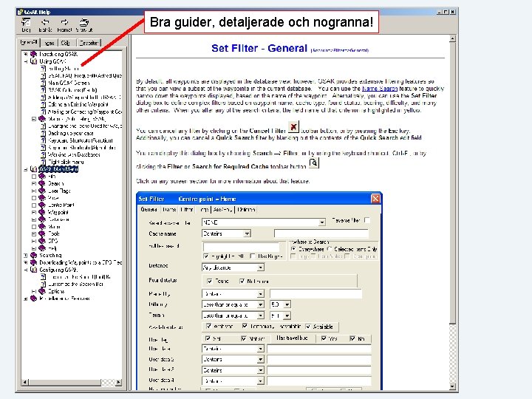
Task: Click the Searching book icon
Action: pyautogui.click(x=33, y=255)
